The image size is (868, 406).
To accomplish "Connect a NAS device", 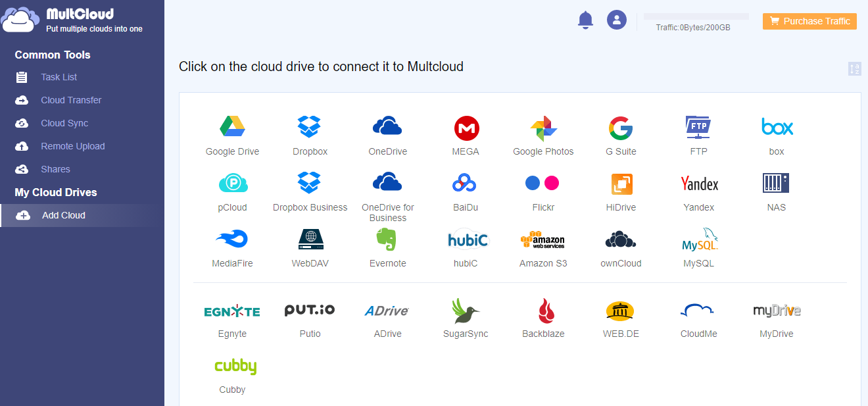I will click(776, 183).
